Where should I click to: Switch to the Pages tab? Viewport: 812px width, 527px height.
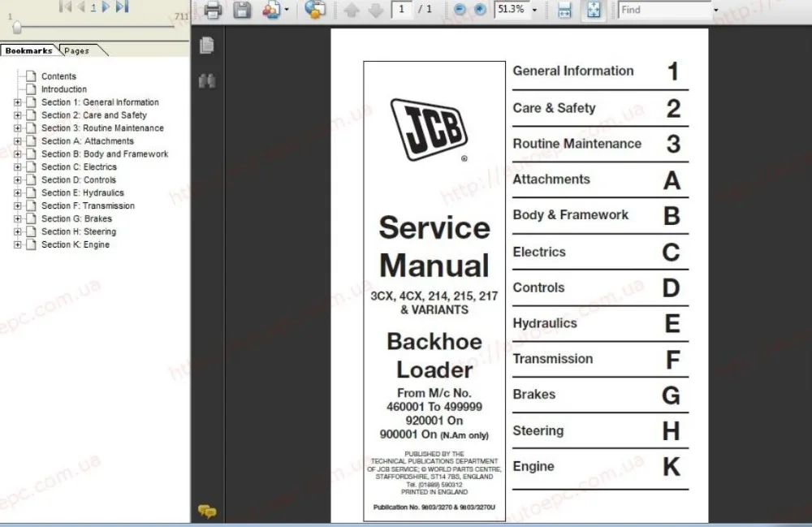[x=76, y=50]
